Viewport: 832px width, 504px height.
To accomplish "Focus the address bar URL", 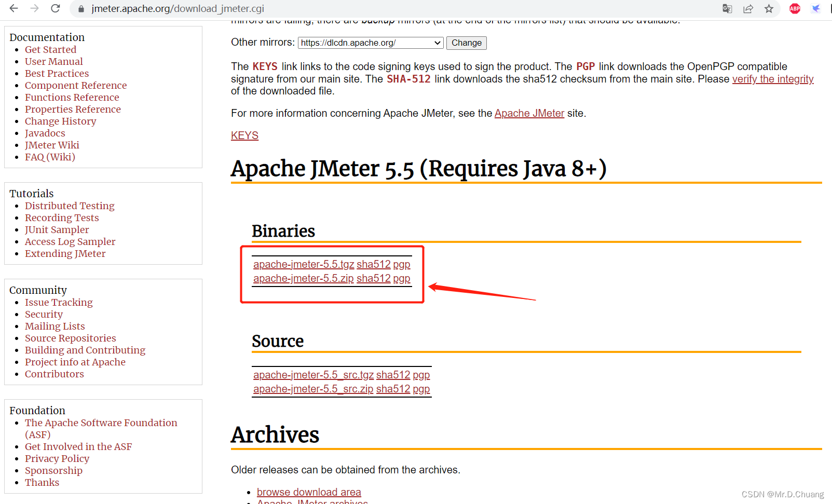I will 178,9.
